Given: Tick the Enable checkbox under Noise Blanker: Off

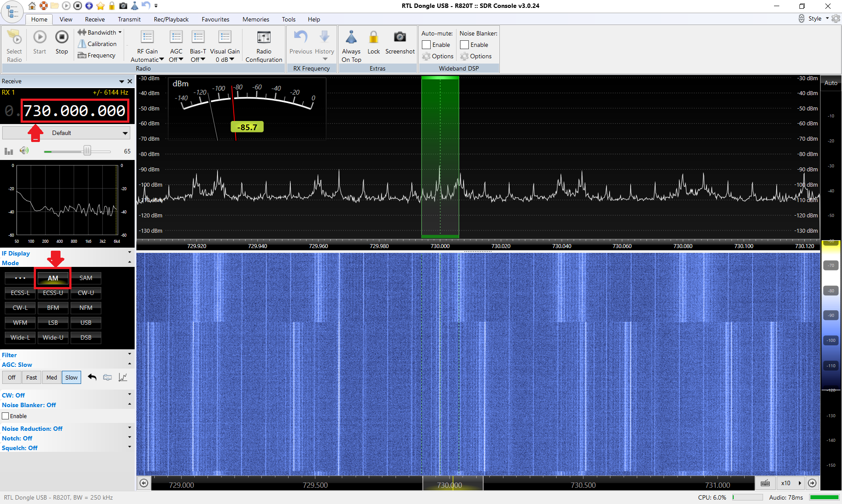Looking at the screenshot, I should [6, 416].
